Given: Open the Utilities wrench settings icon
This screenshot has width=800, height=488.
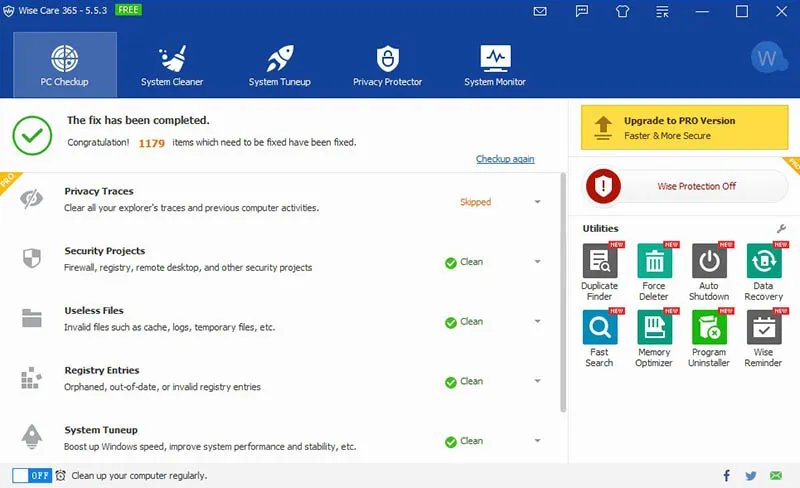Looking at the screenshot, I should (x=781, y=229).
